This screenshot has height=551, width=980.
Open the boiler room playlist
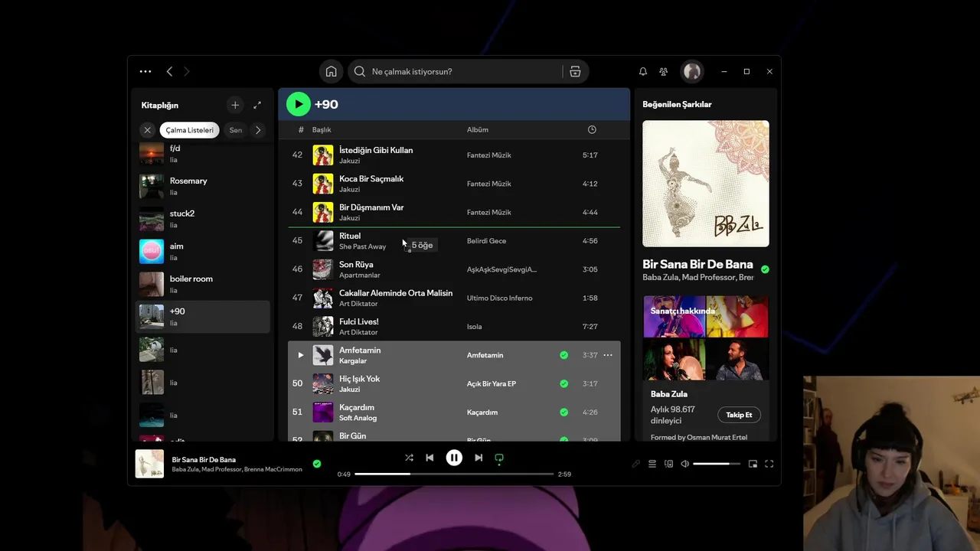coord(203,284)
